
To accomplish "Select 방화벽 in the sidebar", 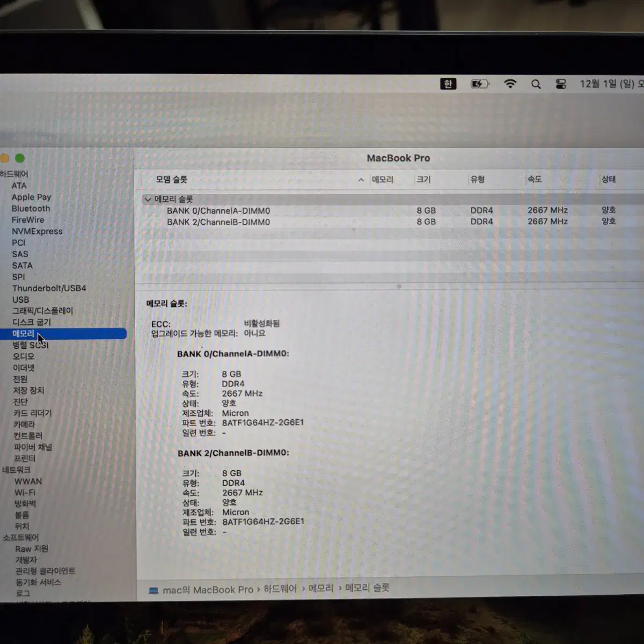I will pyautogui.click(x=25, y=504).
